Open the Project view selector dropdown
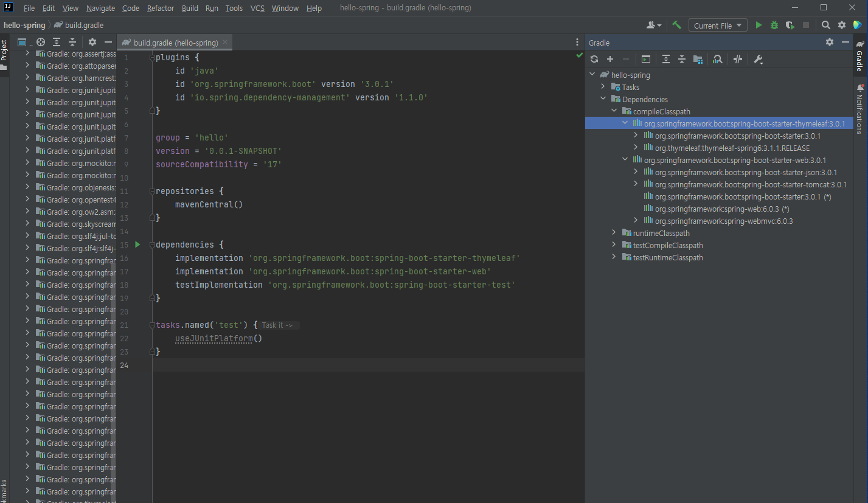Screen dimensions: 868x503 click(25, 42)
